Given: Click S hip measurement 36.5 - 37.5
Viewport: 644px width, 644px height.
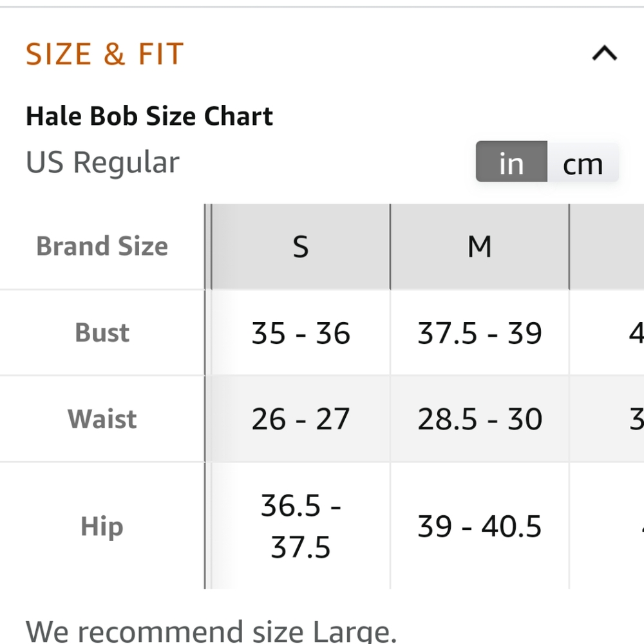Looking at the screenshot, I should (x=301, y=526).
